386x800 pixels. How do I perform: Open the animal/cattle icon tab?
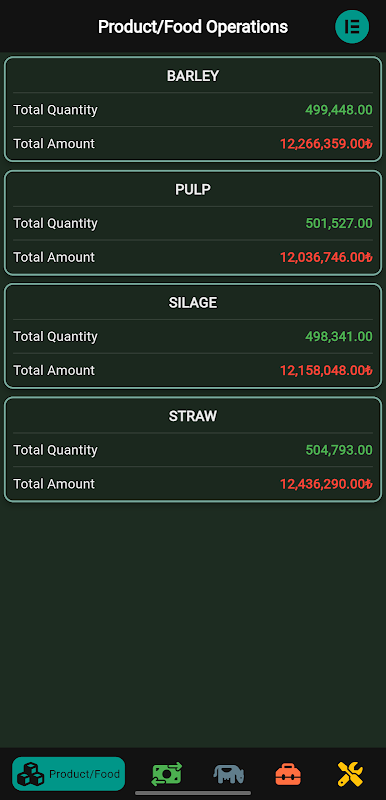(x=228, y=774)
